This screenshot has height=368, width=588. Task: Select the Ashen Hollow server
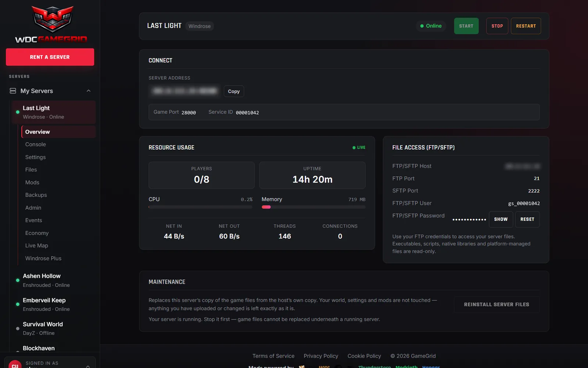tap(54, 280)
